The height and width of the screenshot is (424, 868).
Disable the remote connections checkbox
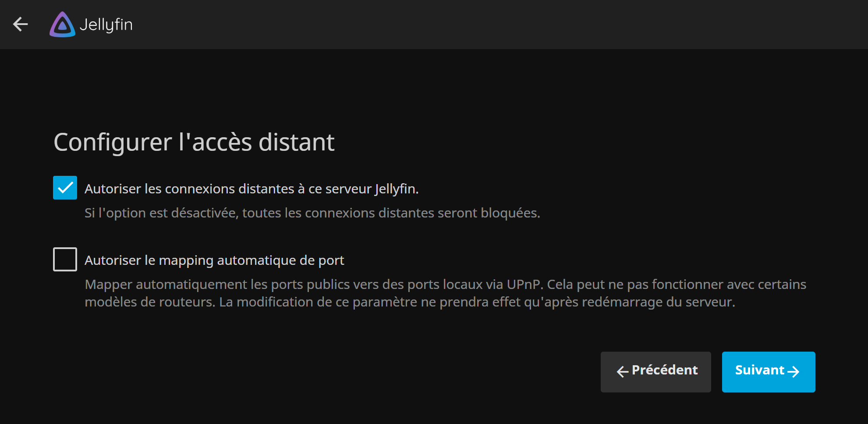[x=65, y=188]
